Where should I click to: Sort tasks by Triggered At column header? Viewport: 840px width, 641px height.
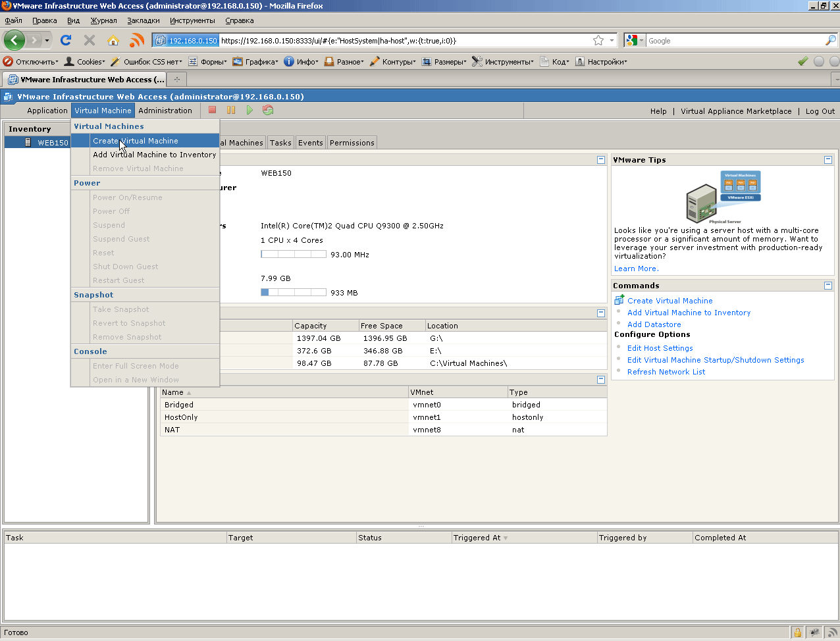pyautogui.click(x=524, y=538)
